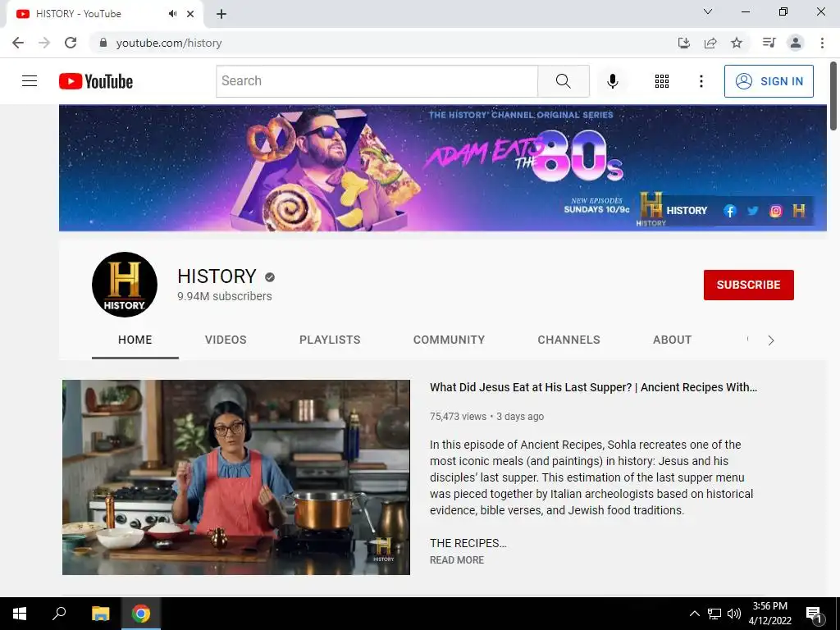Show hidden system tray icons

click(x=694, y=614)
